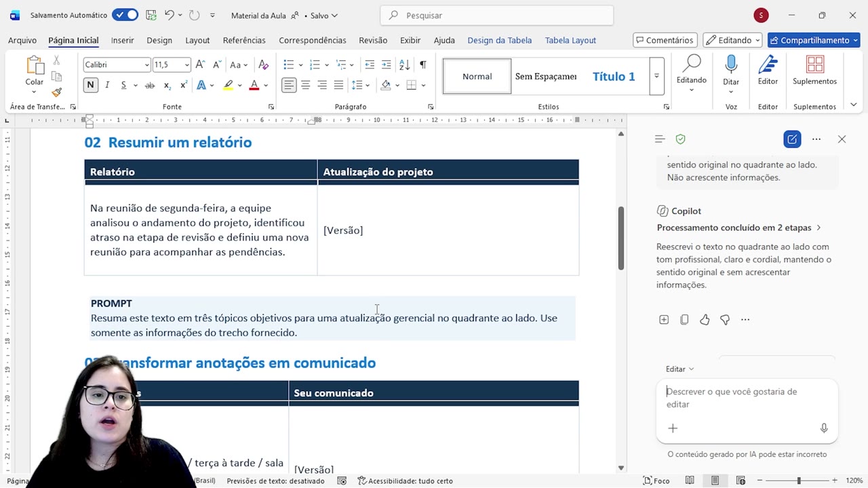Click the Pesquisar search box
The image size is (868, 488).
click(x=497, y=15)
